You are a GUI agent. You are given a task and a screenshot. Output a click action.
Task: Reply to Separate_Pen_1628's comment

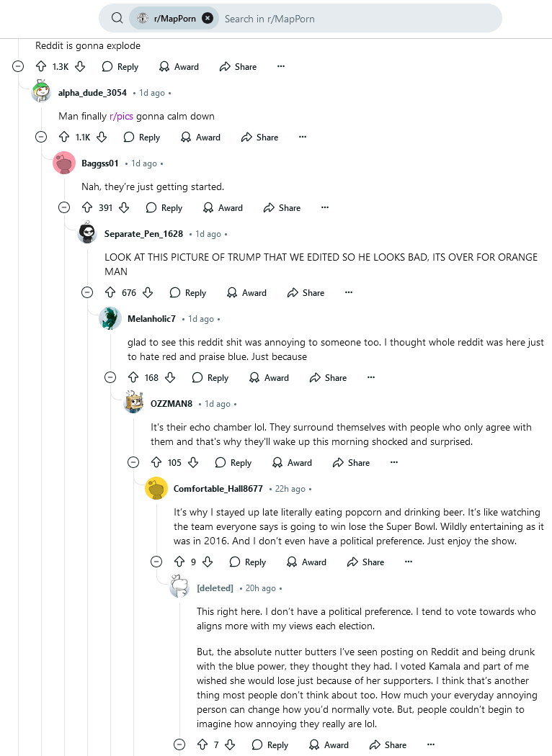click(188, 292)
